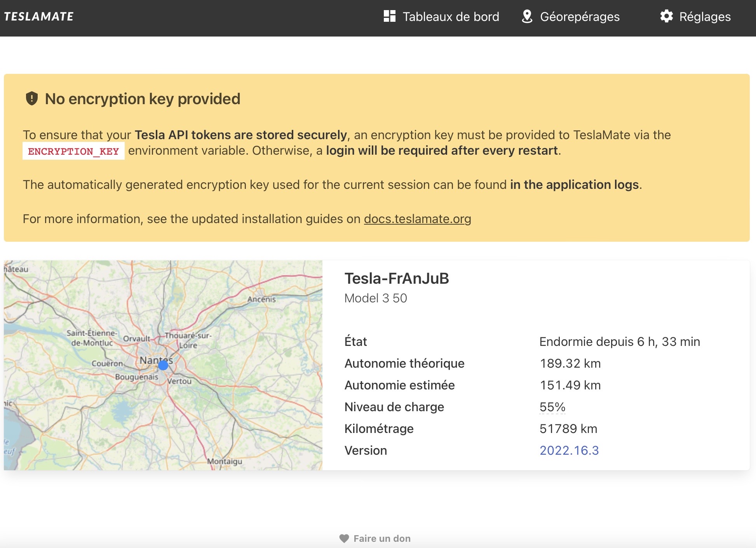Open the docs.teslamate.org link
The width and height of the screenshot is (756, 548).
[417, 219]
